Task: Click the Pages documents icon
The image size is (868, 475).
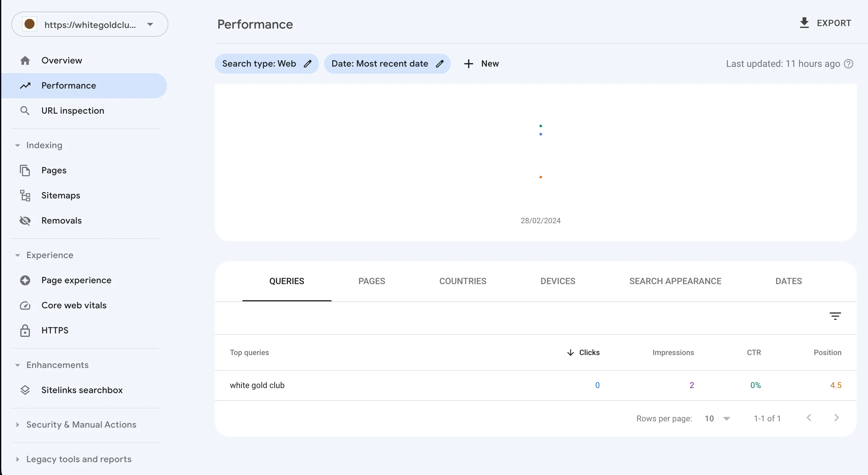Action: point(25,170)
